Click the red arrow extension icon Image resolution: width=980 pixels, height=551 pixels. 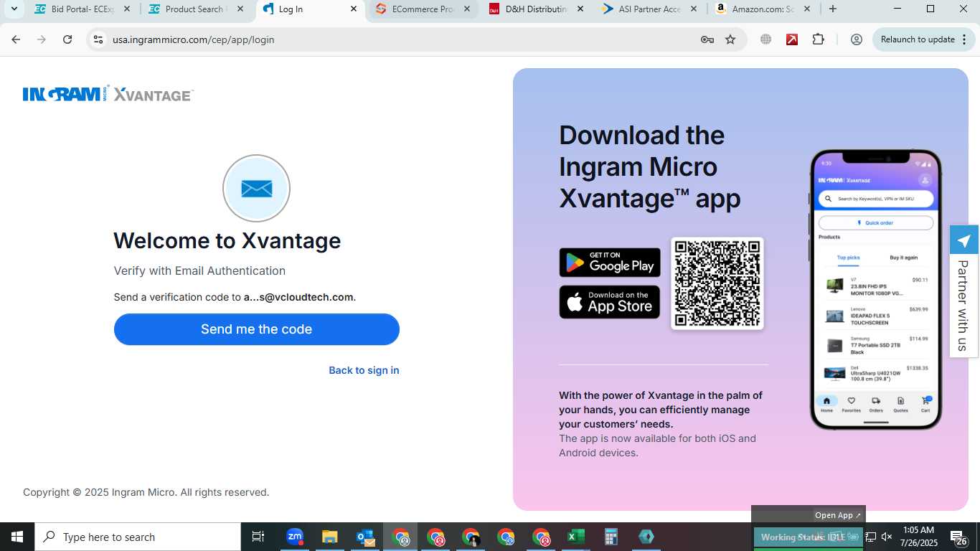(x=792, y=39)
